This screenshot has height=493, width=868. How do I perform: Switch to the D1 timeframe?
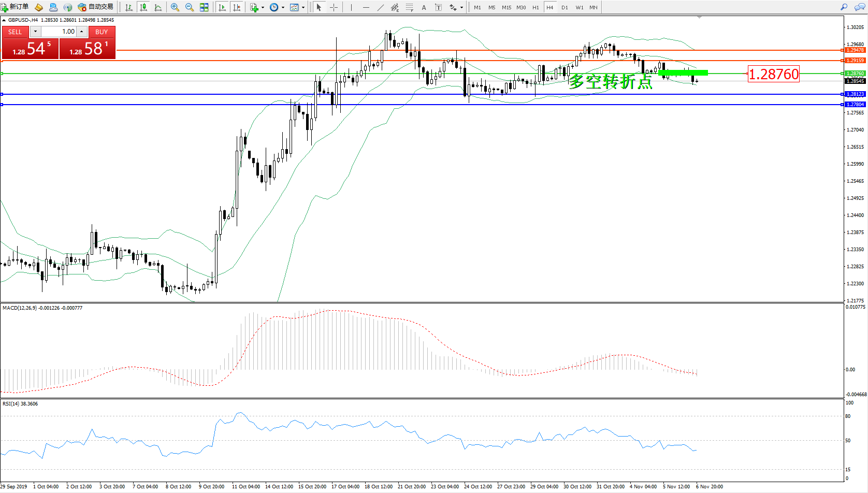[565, 7]
